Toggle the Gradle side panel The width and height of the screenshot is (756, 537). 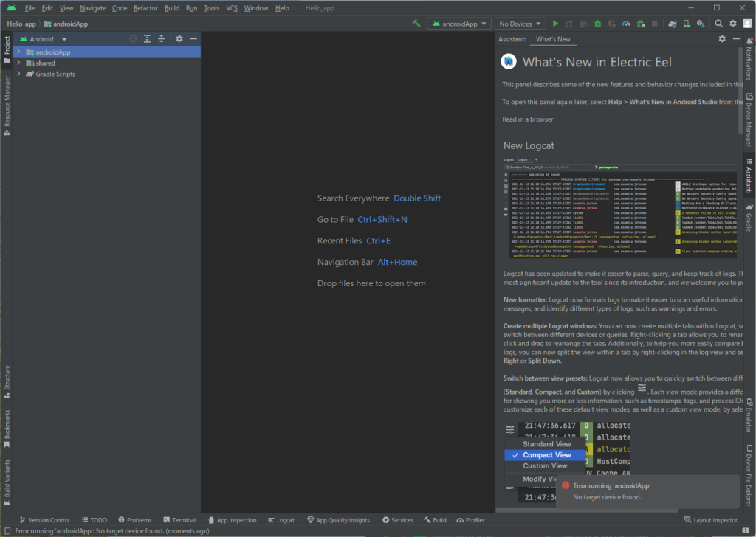748,217
